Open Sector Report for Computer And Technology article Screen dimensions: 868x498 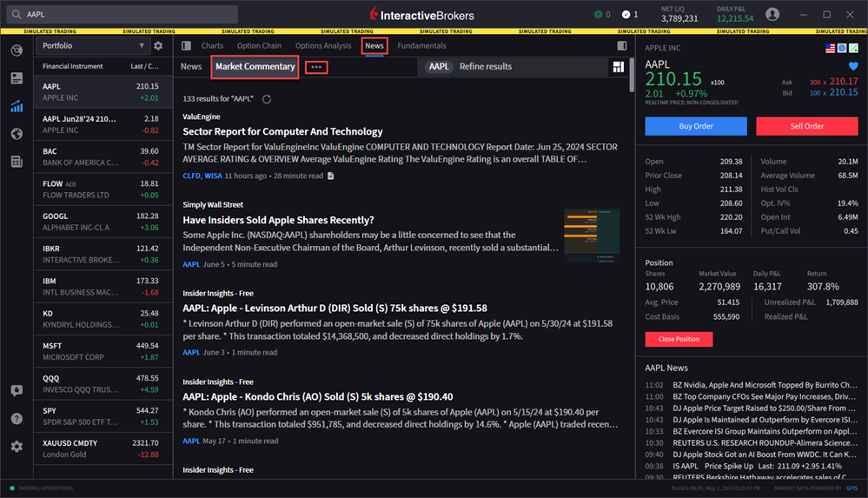click(x=282, y=132)
